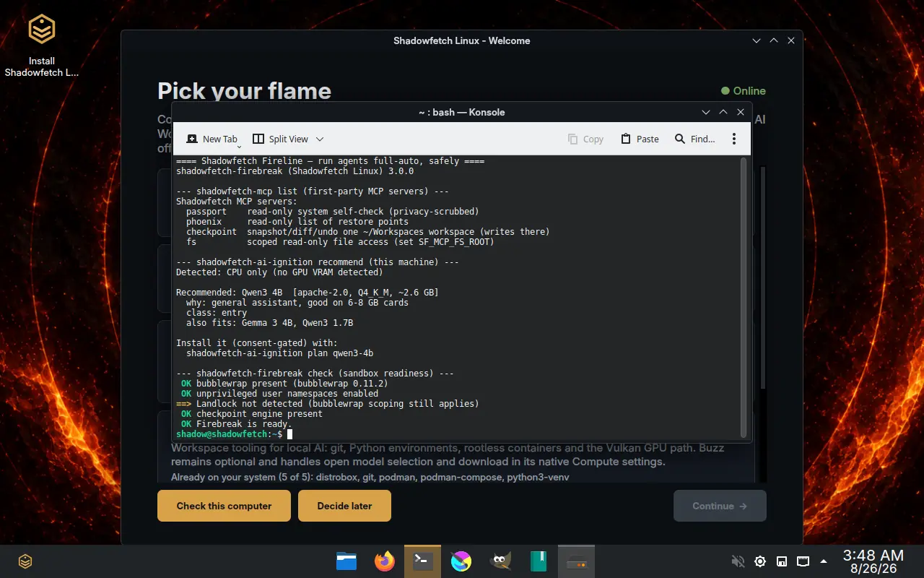
Task: Open the Find search in Konsole
Action: coord(694,139)
